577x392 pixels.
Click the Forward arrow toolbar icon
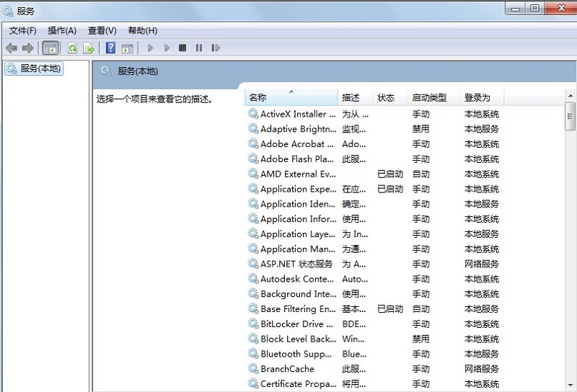(28, 48)
